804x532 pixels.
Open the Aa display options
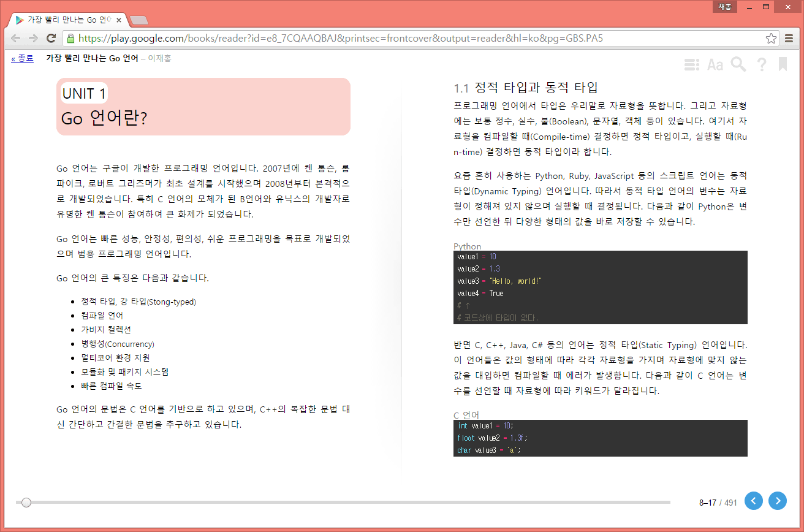[715, 64]
